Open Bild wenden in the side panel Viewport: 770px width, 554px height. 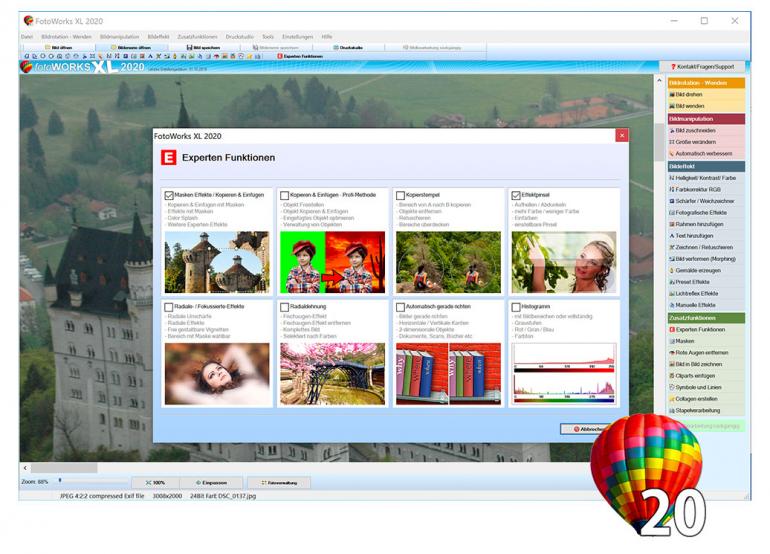point(706,106)
